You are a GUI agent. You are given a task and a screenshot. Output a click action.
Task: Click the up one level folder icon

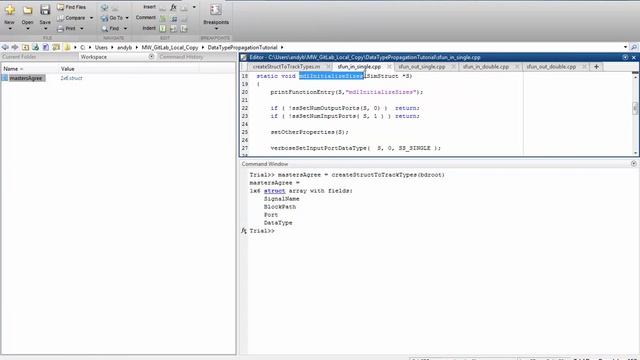pos(25,47)
